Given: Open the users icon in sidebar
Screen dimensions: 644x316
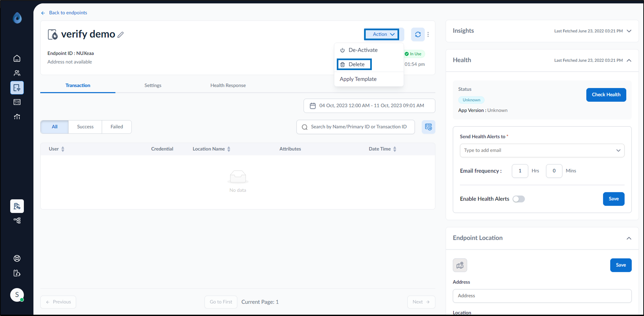Looking at the screenshot, I should pyautogui.click(x=17, y=73).
